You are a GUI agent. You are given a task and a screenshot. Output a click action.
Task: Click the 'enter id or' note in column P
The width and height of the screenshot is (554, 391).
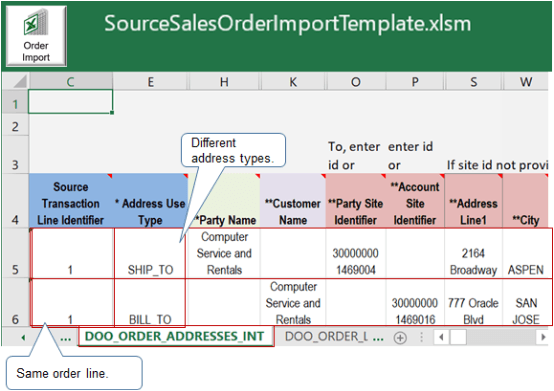411,155
